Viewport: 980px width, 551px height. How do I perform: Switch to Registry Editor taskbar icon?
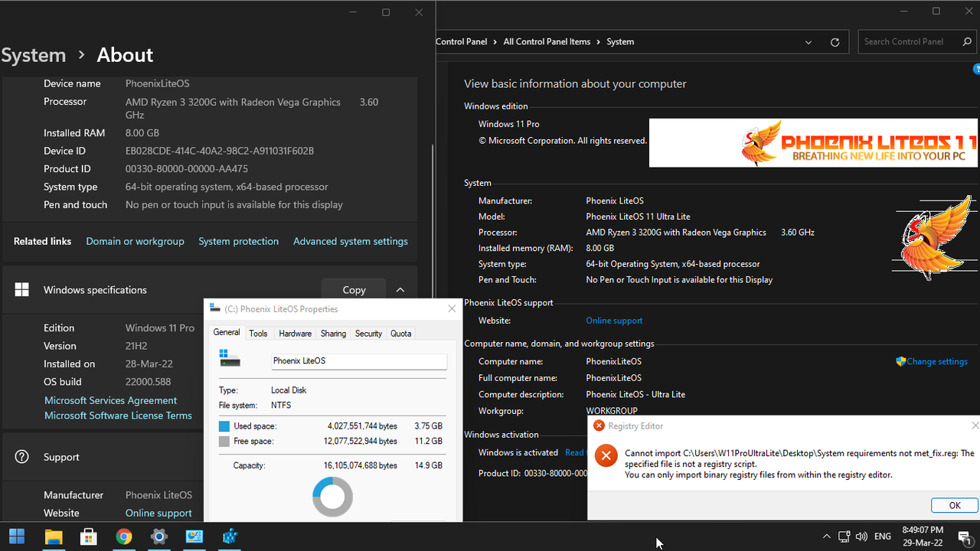pyautogui.click(x=230, y=536)
